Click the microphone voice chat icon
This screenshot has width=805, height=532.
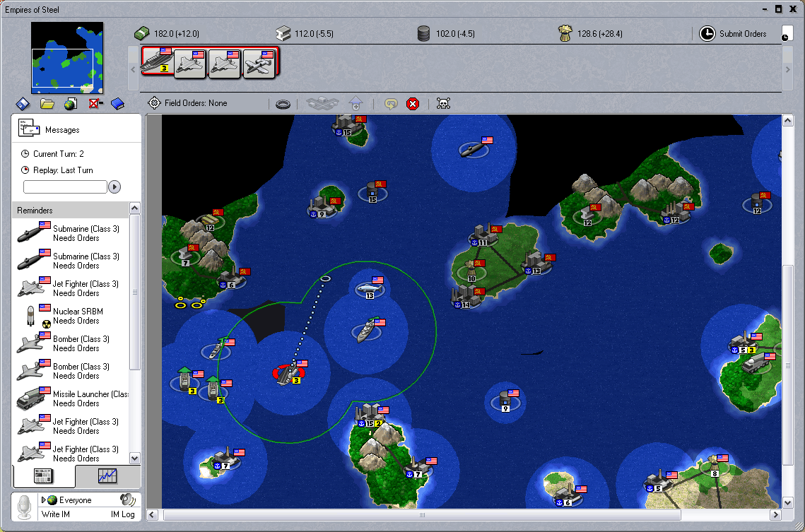tap(25, 507)
